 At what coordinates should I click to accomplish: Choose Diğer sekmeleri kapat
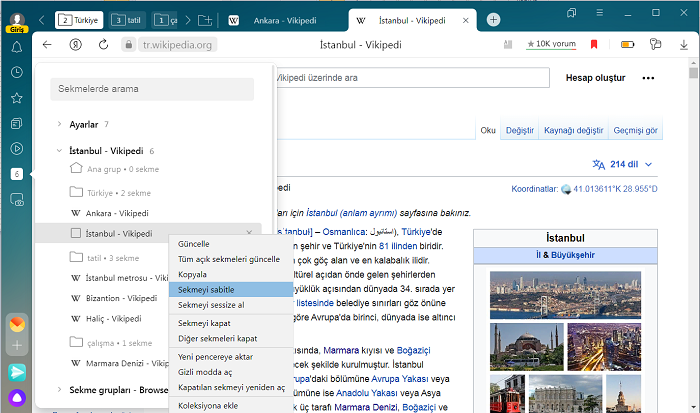pyautogui.click(x=231, y=338)
